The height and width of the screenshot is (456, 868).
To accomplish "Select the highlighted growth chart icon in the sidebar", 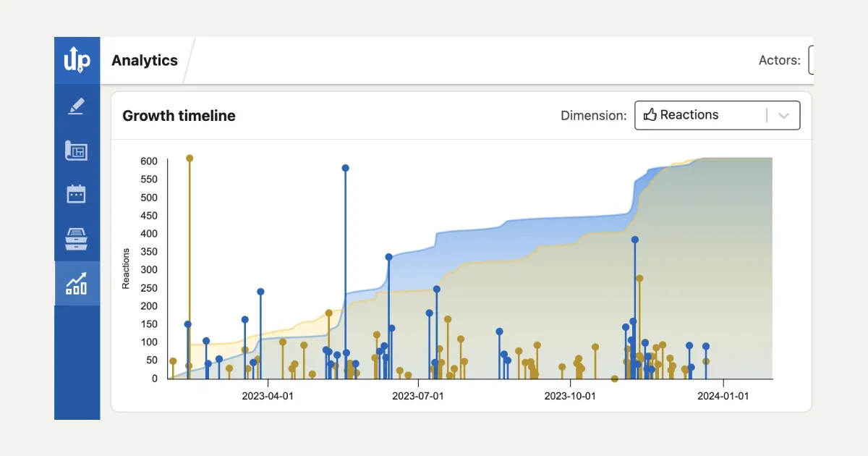I will point(77,283).
